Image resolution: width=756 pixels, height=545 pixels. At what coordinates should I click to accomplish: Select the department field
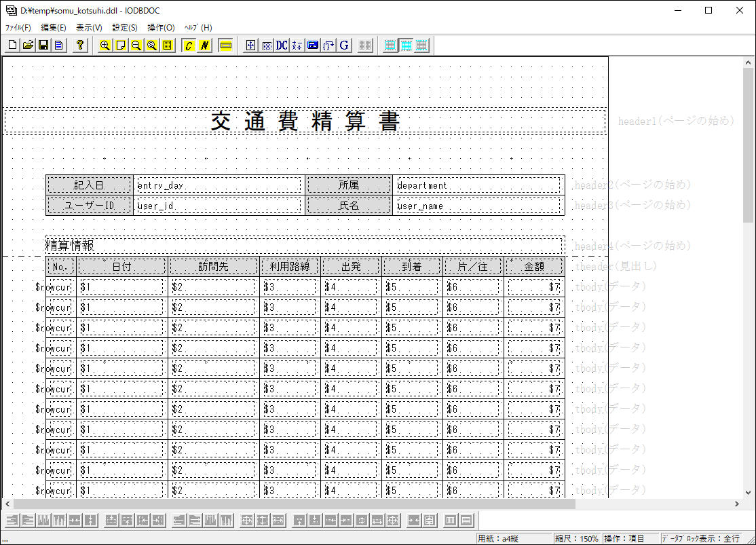[x=478, y=185]
